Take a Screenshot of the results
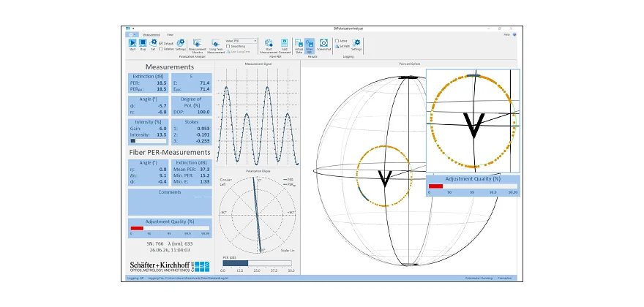This screenshot has height=307, width=644. coord(323,45)
